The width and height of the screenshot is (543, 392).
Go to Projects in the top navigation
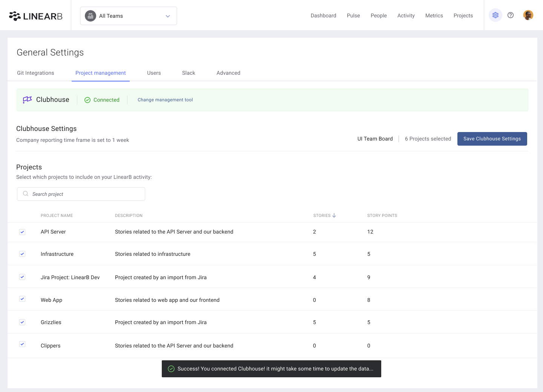coord(463,15)
